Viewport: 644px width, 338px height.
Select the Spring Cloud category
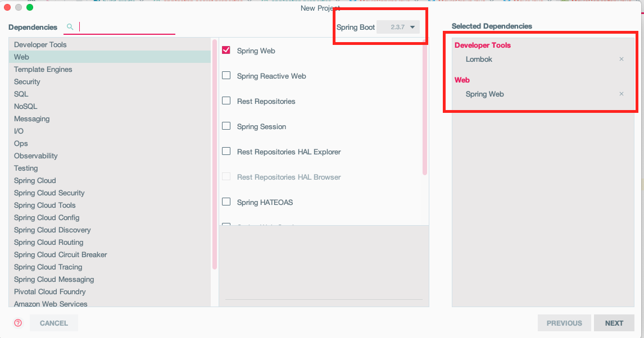click(x=110, y=180)
